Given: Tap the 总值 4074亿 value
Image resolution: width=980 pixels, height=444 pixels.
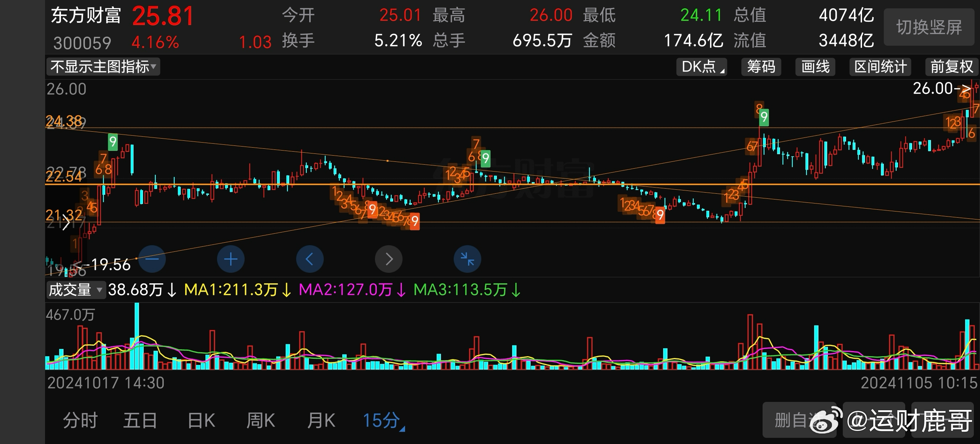Looking at the screenshot, I should tap(846, 16).
